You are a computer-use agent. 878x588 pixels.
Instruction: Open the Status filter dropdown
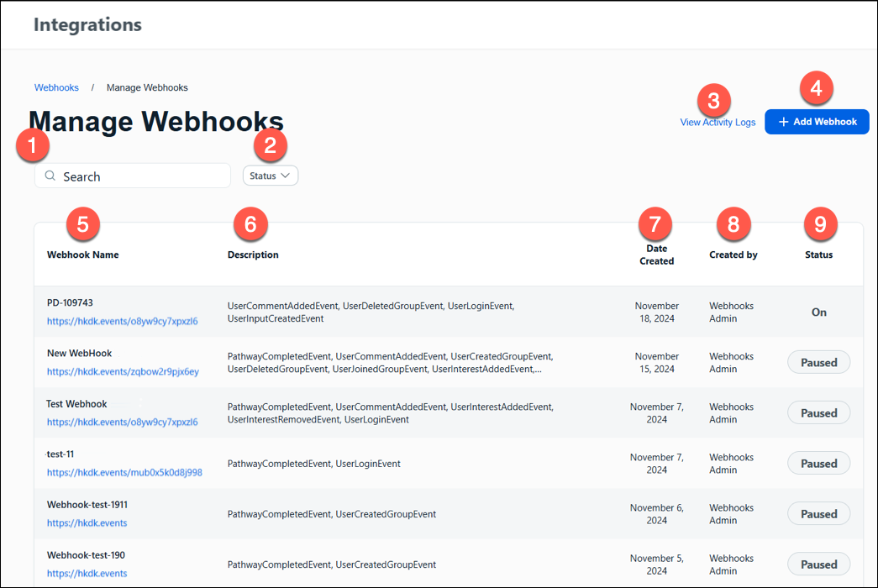[x=270, y=176]
